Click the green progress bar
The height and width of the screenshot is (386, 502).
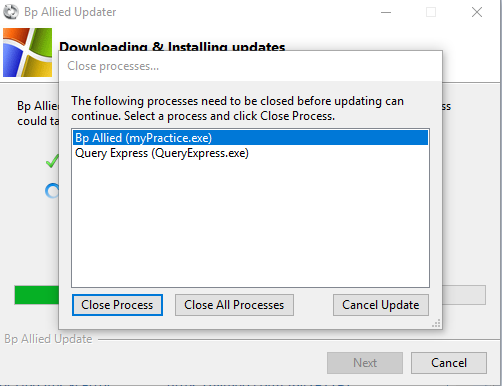pyautogui.click(x=37, y=295)
